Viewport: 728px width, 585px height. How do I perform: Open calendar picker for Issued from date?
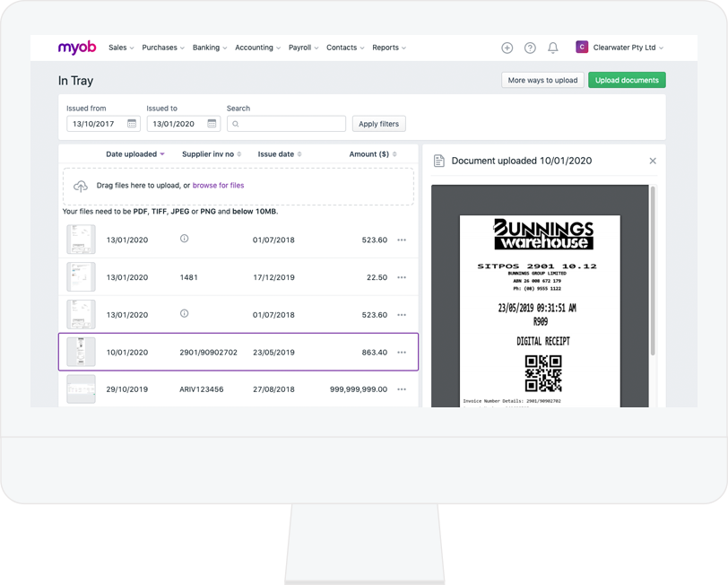point(132,124)
